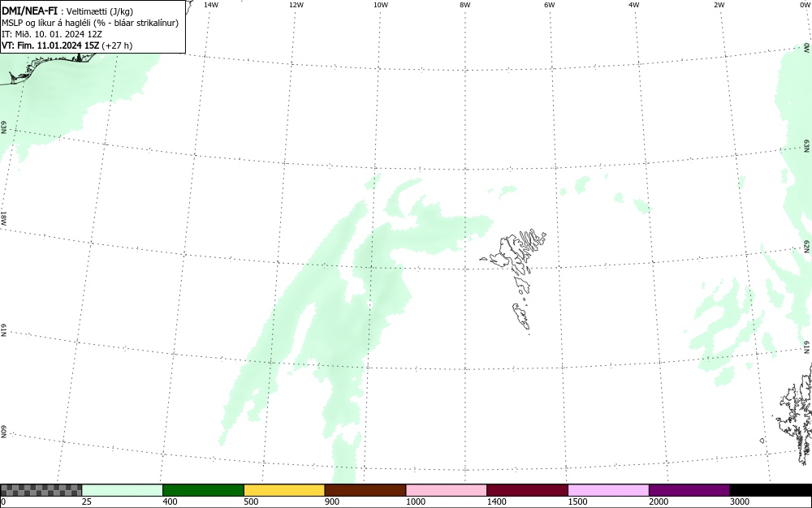Click the legend value 900
This screenshot has width=812, height=508.
point(332,502)
